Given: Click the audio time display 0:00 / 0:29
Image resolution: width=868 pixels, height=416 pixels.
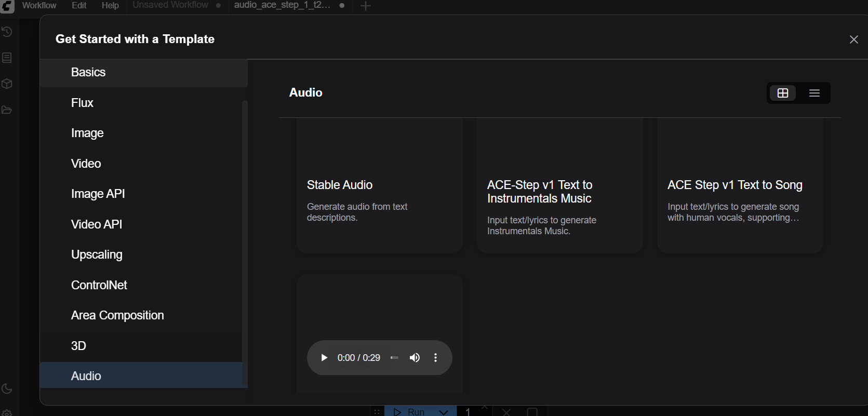Looking at the screenshot, I should [359, 358].
